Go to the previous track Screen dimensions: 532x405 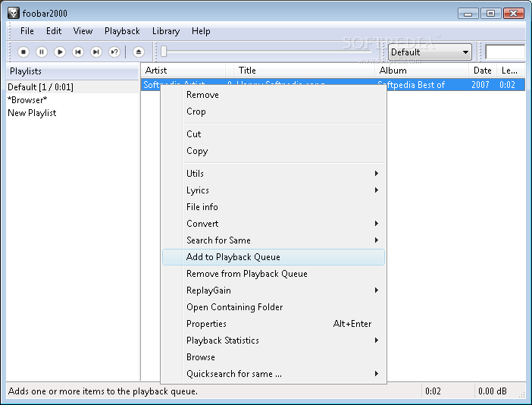pyautogui.click(x=78, y=52)
